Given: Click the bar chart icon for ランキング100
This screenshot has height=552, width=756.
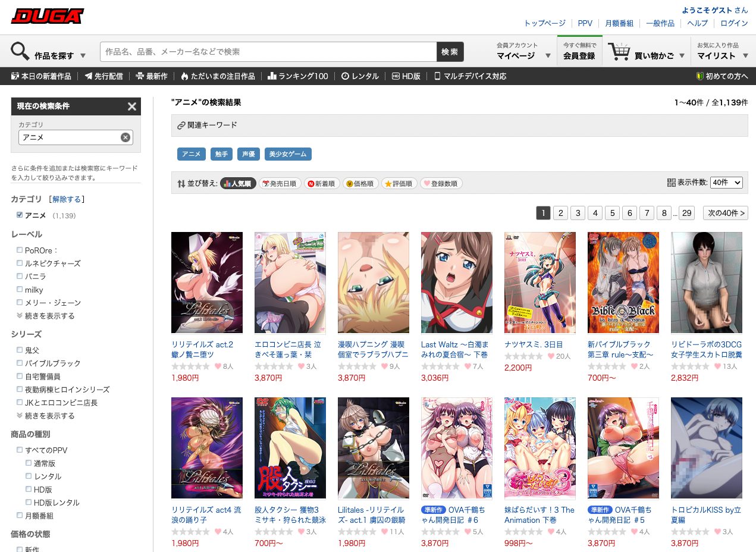Looking at the screenshot, I should [x=272, y=76].
